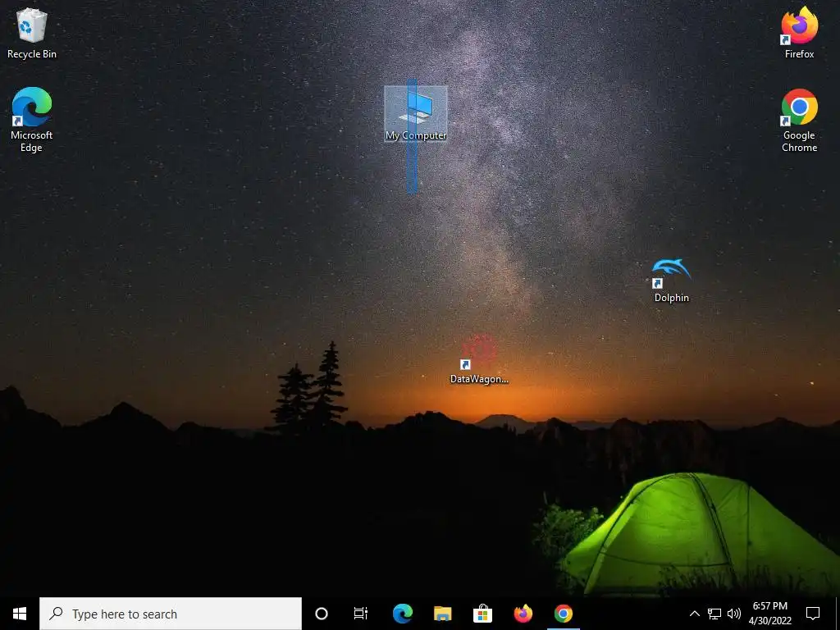Select the My Computer desktop icon
This screenshot has height=630, width=840.
[x=416, y=114]
